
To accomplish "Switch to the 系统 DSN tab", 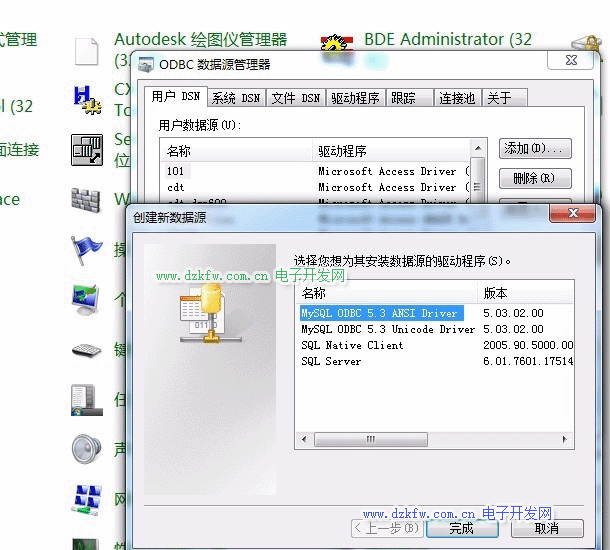I will click(x=236, y=97).
